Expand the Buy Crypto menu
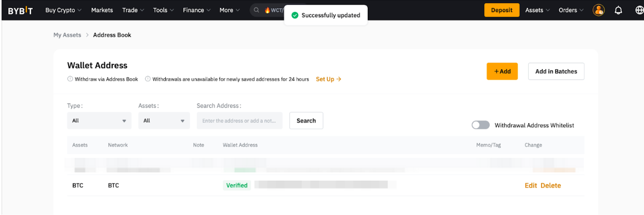 (x=63, y=10)
